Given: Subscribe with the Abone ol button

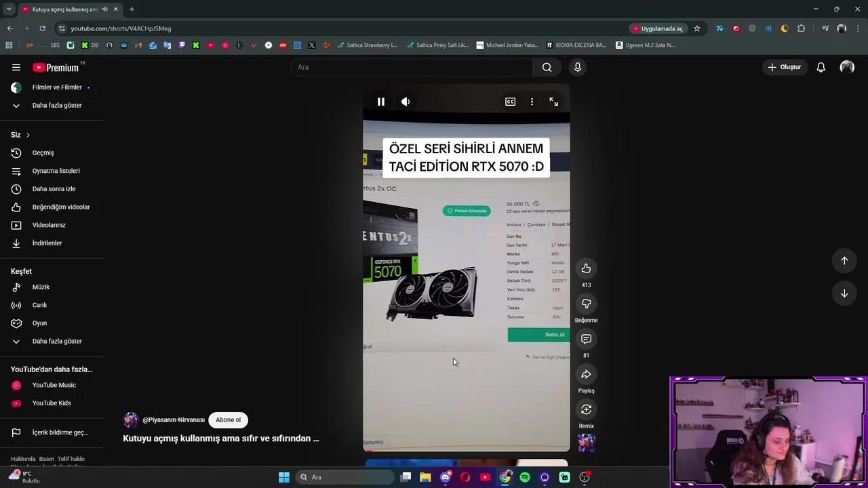Looking at the screenshot, I should pyautogui.click(x=228, y=420).
